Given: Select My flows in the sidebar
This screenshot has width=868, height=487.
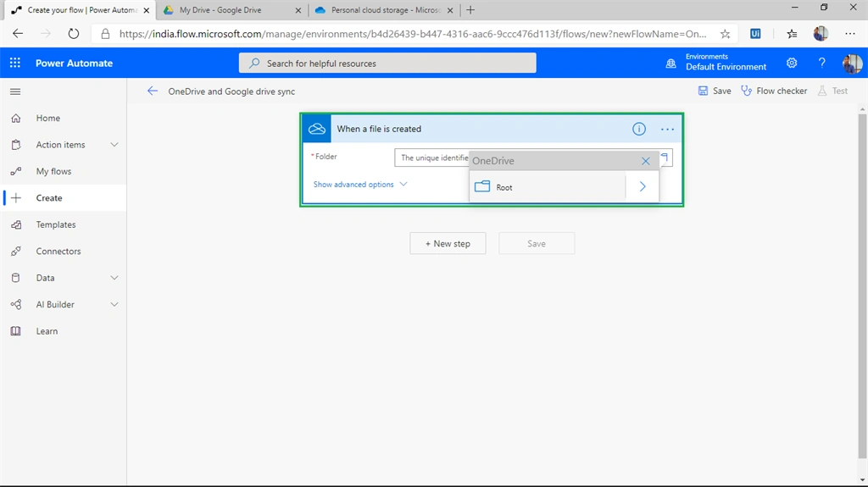Looking at the screenshot, I should (x=63, y=171).
